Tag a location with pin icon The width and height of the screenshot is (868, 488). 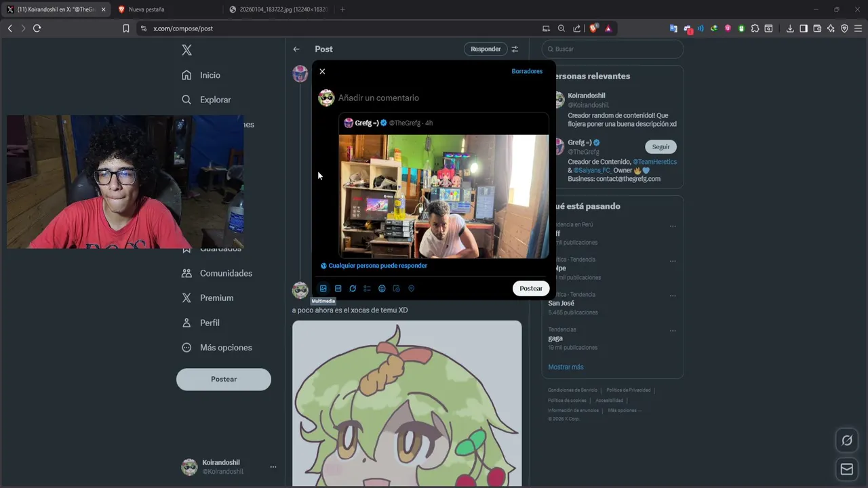tap(411, 289)
